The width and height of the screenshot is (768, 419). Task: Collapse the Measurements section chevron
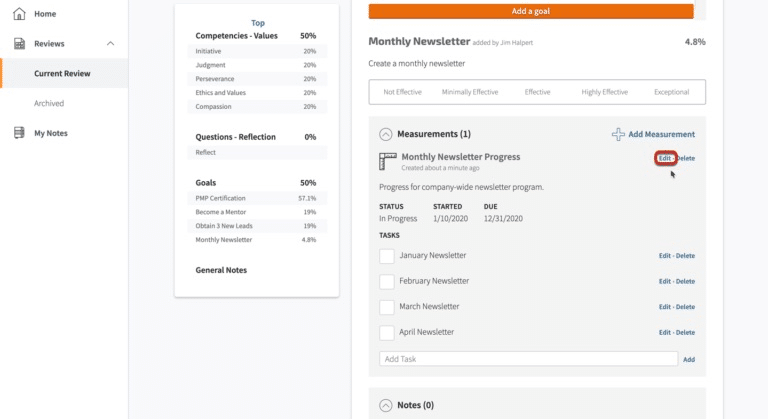[385, 134]
